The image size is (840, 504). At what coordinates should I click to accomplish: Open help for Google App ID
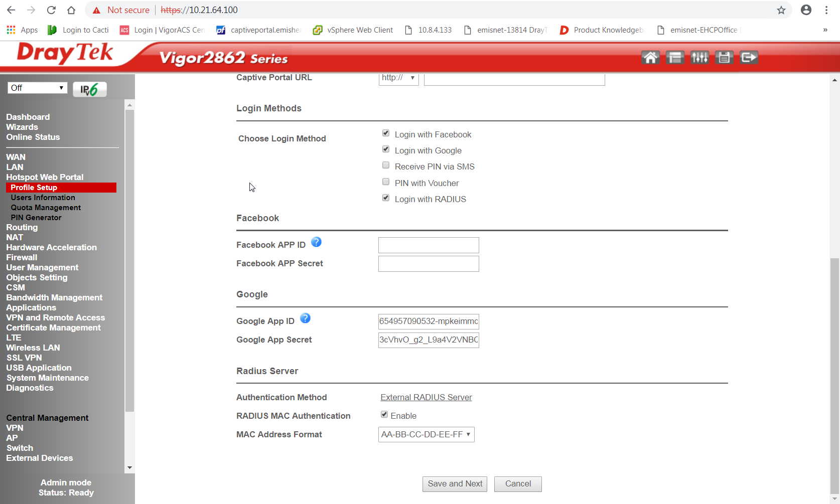pyautogui.click(x=305, y=318)
